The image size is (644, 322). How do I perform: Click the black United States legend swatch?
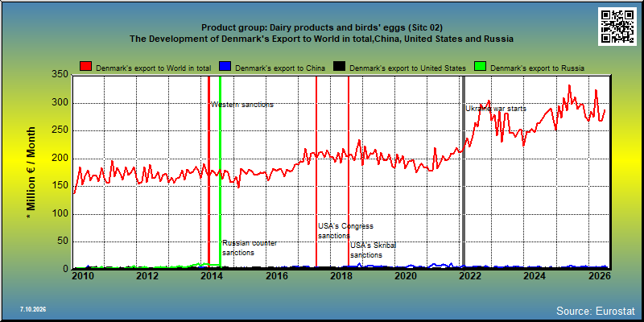point(339,67)
